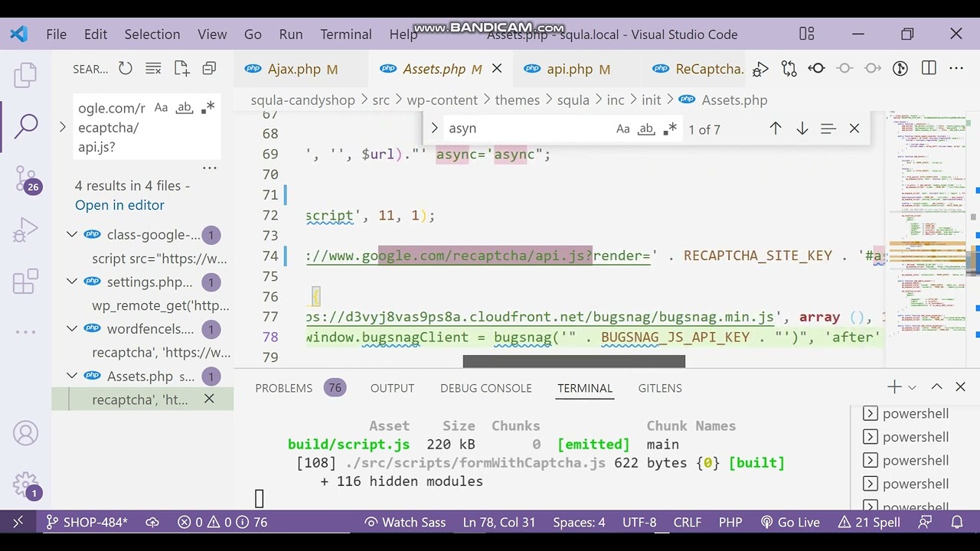Click SHOP-484* branch in status bar

click(x=87, y=522)
